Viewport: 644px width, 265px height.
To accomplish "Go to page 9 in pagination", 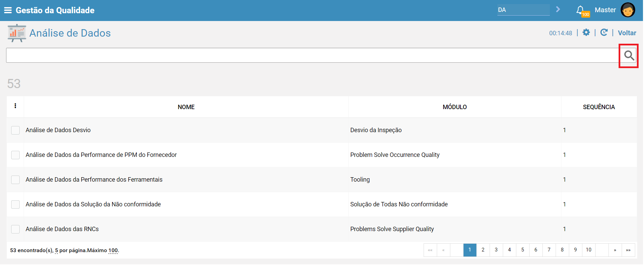I will click(x=575, y=250).
